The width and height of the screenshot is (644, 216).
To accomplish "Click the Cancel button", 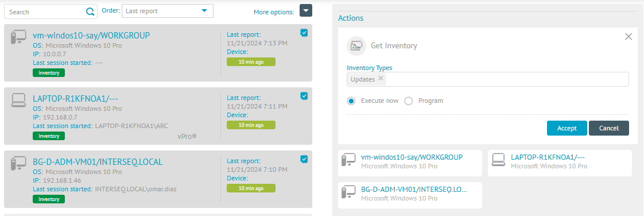I will (608, 128).
